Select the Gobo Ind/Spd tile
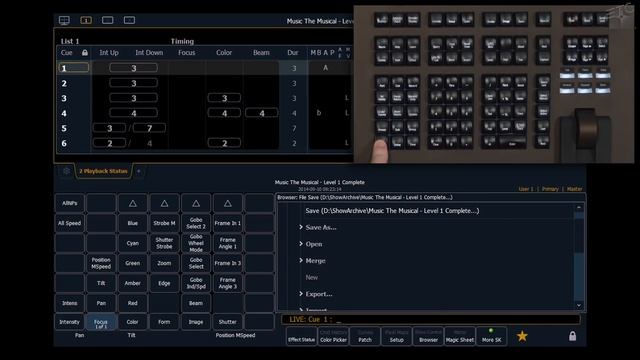The height and width of the screenshot is (360, 640). pos(196,283)
